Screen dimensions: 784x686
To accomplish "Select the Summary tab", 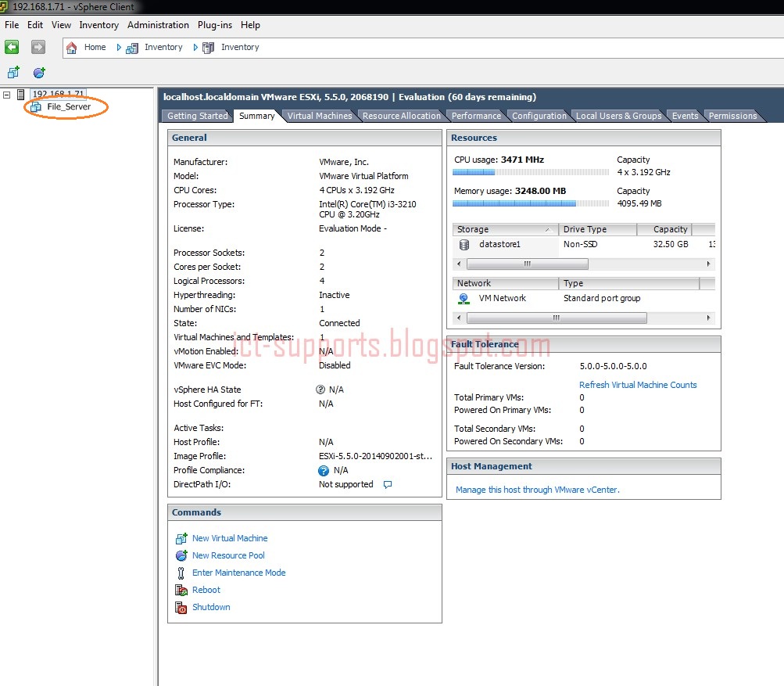I will click(x=257, y=116).
